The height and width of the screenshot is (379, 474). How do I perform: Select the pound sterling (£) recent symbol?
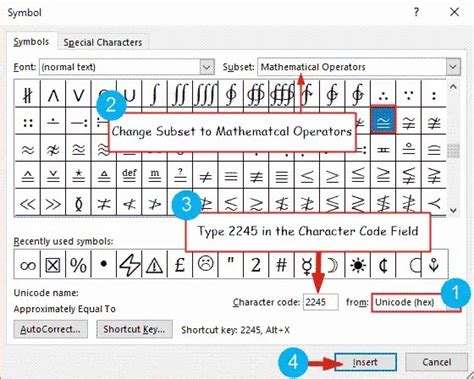[x=180, y=265]
